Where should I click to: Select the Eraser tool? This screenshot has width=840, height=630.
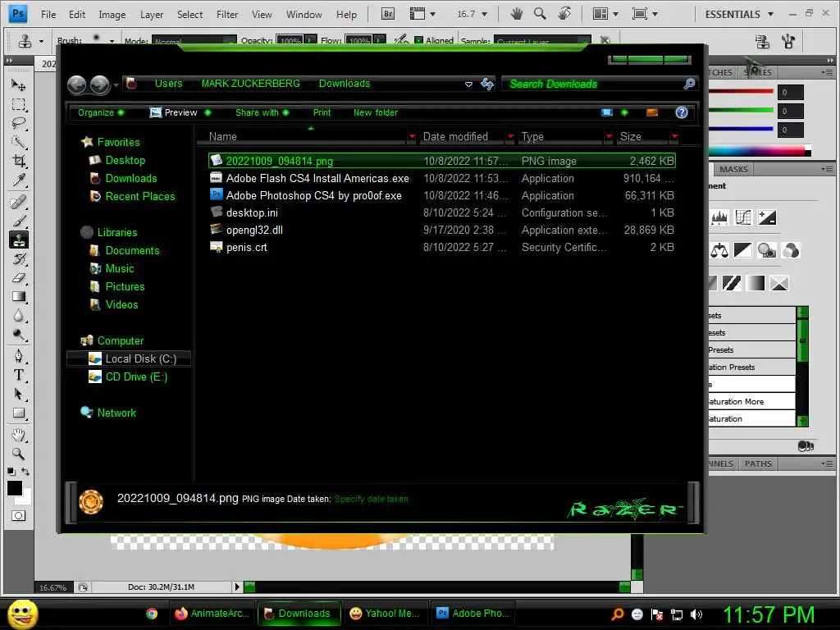point(18,277)
